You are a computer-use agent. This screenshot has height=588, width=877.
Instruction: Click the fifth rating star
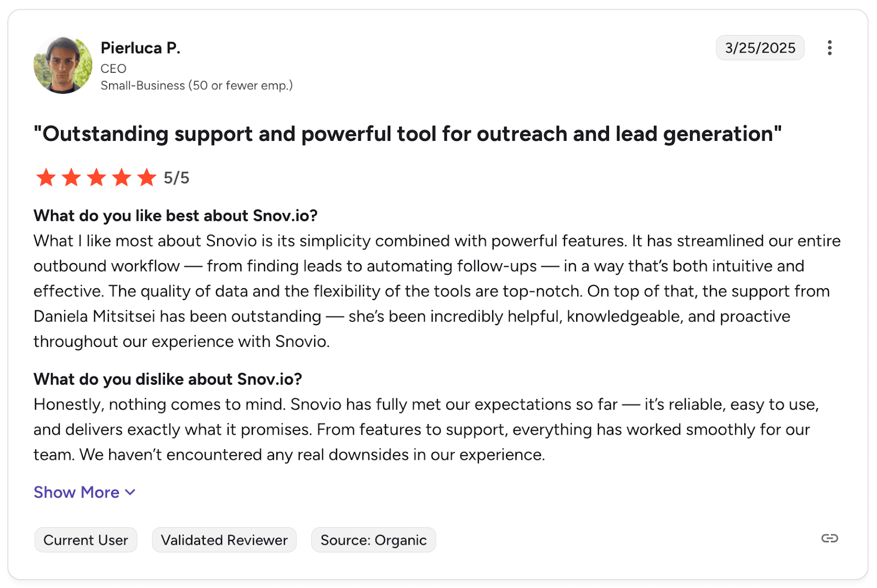tap(147, 177)
